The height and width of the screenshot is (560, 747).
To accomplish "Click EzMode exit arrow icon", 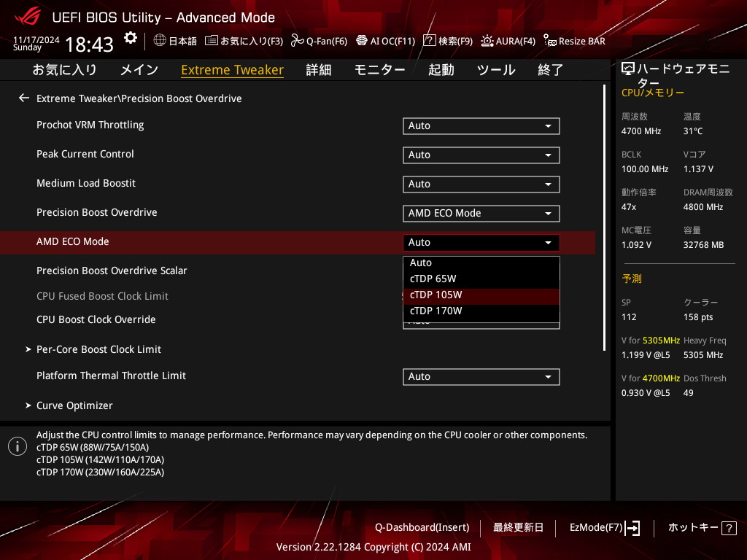I will (632, 528).
